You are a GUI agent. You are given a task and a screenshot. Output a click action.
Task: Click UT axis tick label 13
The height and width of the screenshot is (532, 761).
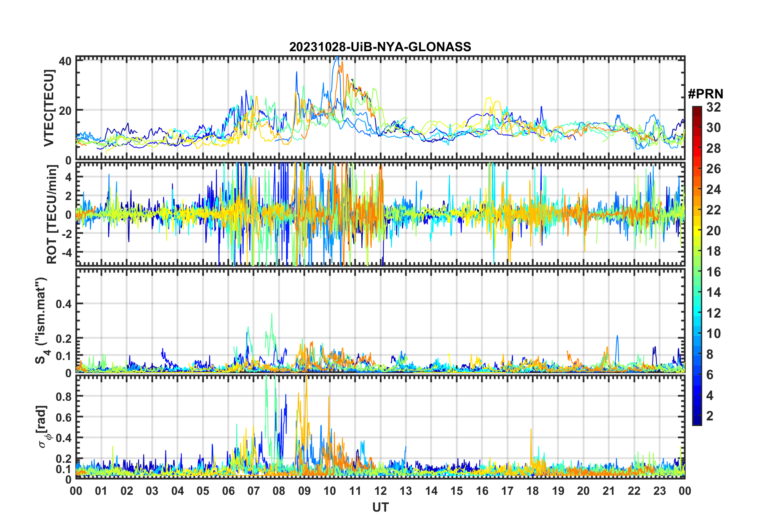406,491
